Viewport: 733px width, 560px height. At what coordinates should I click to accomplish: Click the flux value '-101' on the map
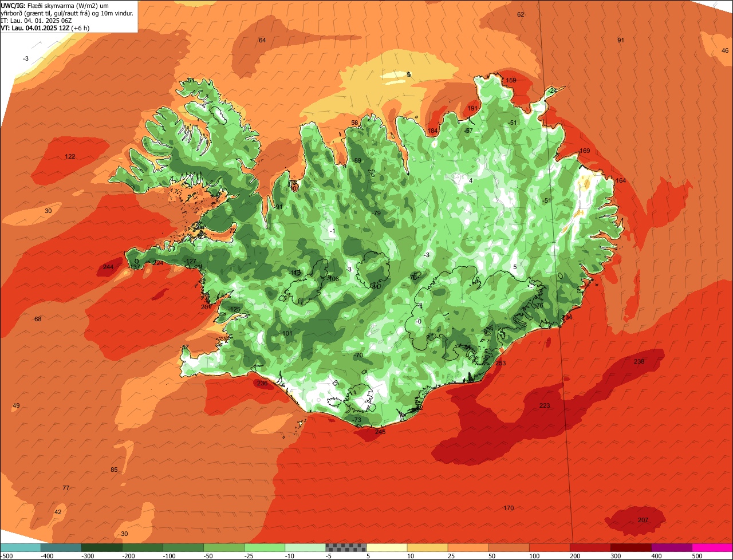point(286,333)
